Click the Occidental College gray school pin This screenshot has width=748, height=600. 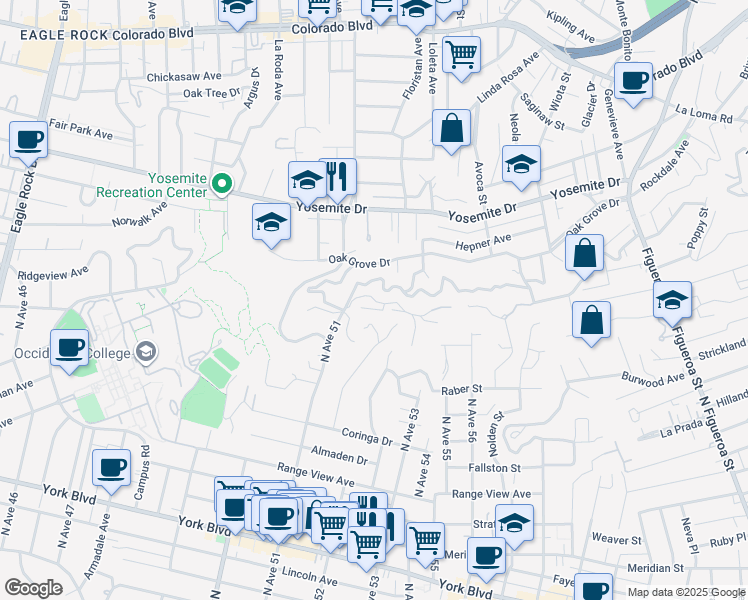(146, 352)
